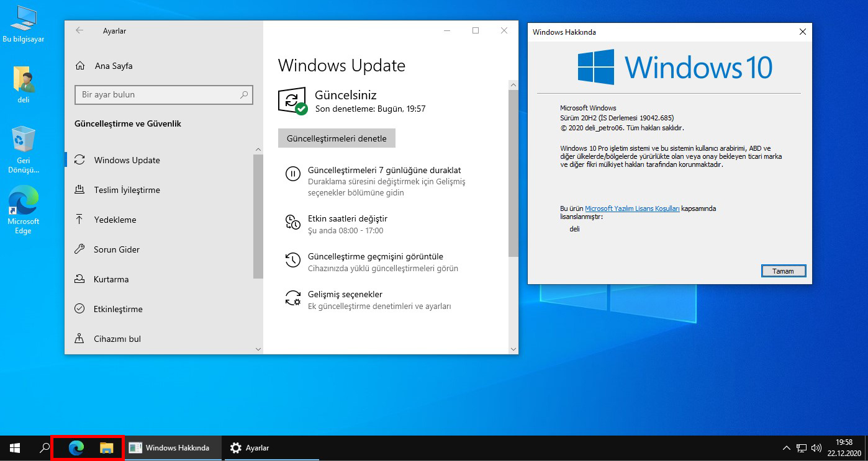Click the '© 2020 deli_petro06' copyright line
The height and width of the screenshot is (461, 868).
[622, 128]
